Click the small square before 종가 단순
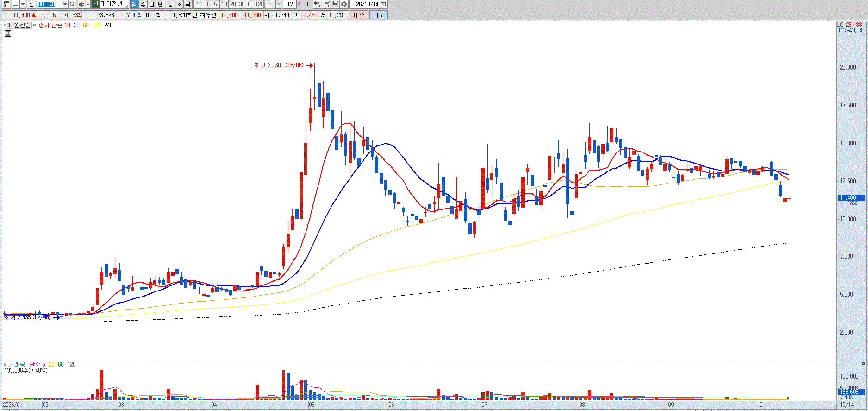Viewport: 868px width, 411px height. (x=35, y=25)
